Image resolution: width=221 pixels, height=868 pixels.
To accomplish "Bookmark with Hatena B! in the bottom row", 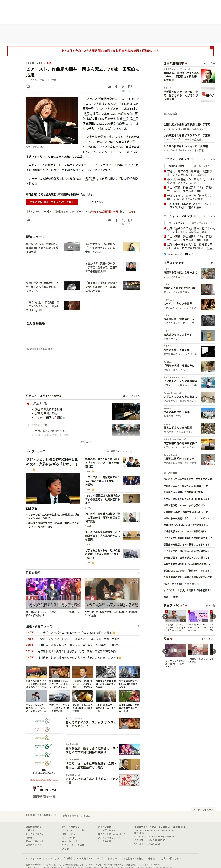I will (130, 220).
